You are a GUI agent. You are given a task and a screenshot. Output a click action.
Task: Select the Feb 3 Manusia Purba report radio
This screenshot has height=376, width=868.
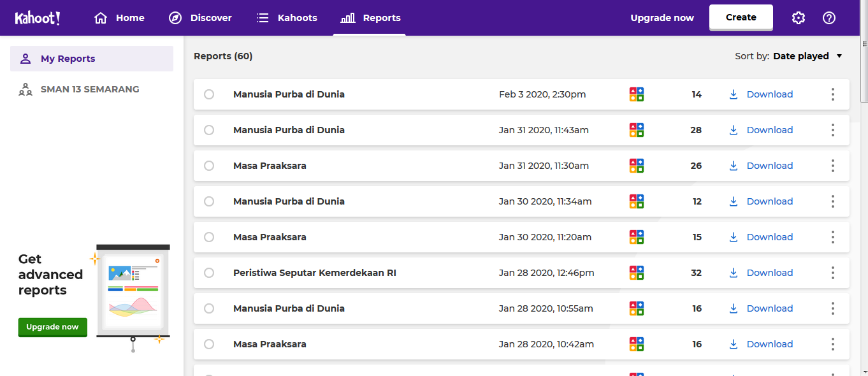click(209, 94)
